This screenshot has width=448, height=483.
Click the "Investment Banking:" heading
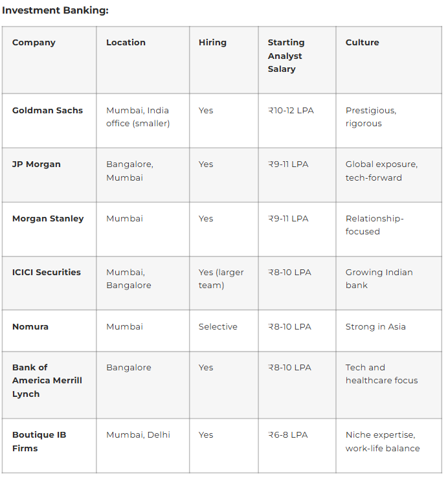56,10
